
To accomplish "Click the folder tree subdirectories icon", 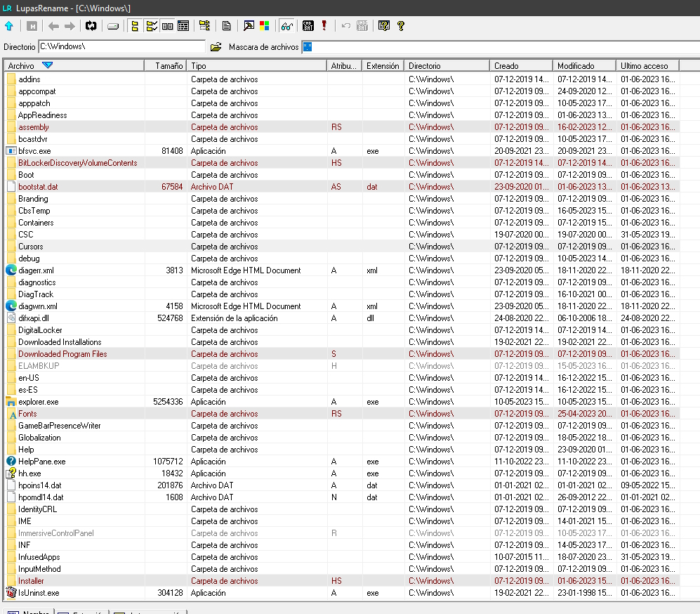I will 204,26.
